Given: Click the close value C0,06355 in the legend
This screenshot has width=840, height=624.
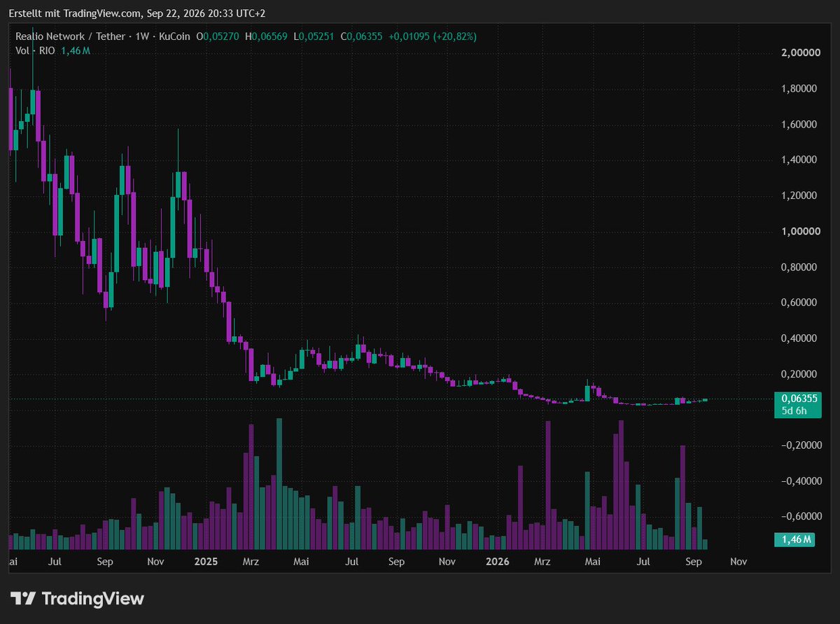Looking at the screenshot, I should pyautogui.click(x=361, y=36).
